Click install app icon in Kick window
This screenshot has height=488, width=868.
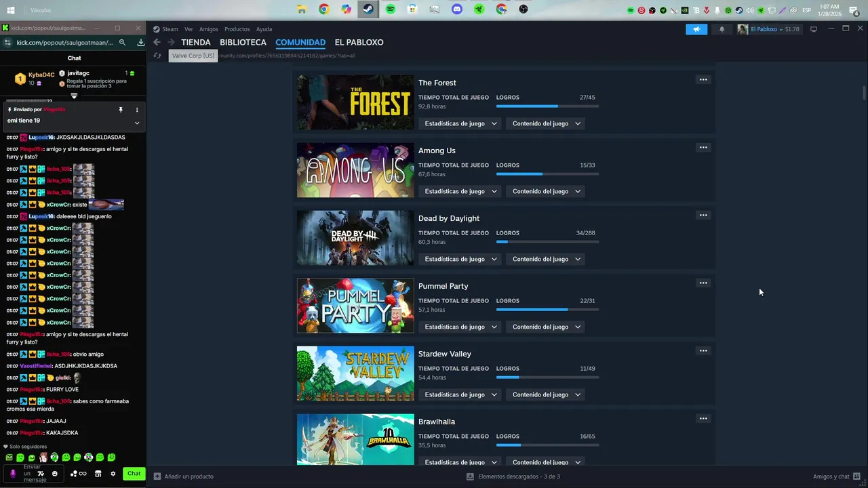click(140, 42)
